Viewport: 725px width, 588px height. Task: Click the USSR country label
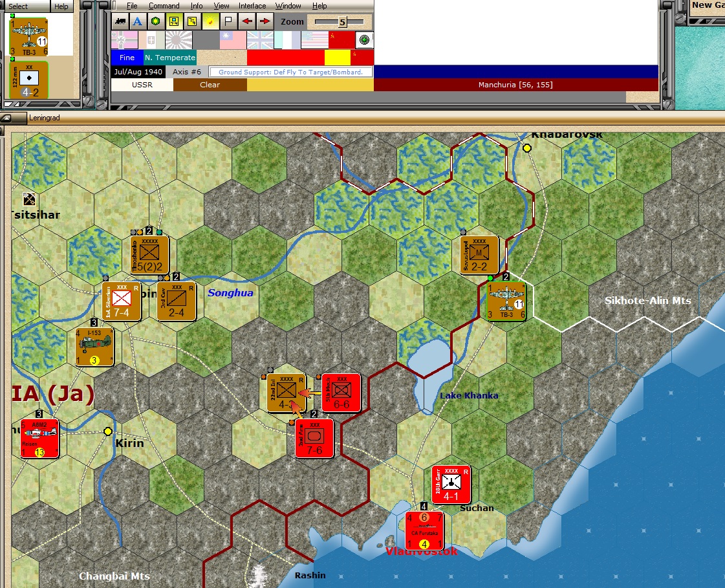(x=142, y=85)
